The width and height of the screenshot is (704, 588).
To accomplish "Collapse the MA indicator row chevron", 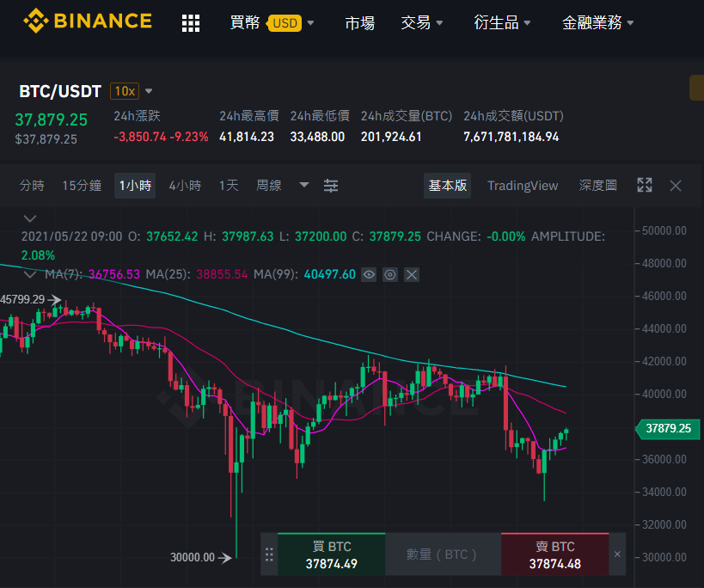I will 30,274.
